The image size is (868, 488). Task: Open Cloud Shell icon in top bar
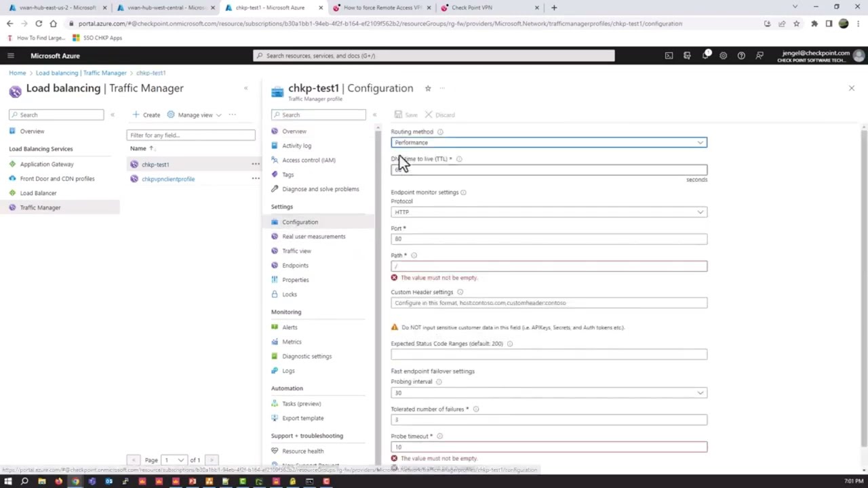(x=669, y=56)
